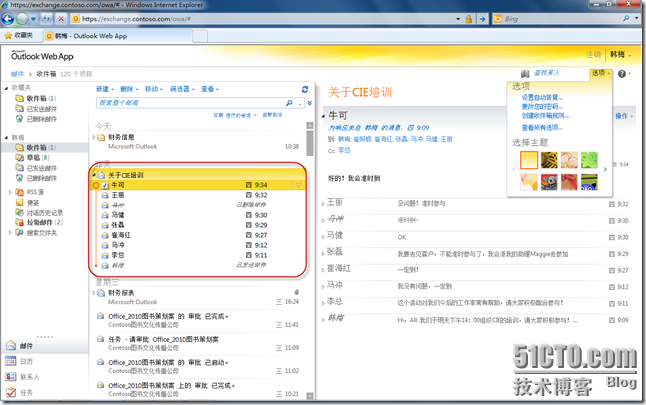Image resolution: width=646 pixels, height=405 pixels.
Task: Select the 韩梅 - Outlook Web App browser tab
Action: (x=117, y=36)
